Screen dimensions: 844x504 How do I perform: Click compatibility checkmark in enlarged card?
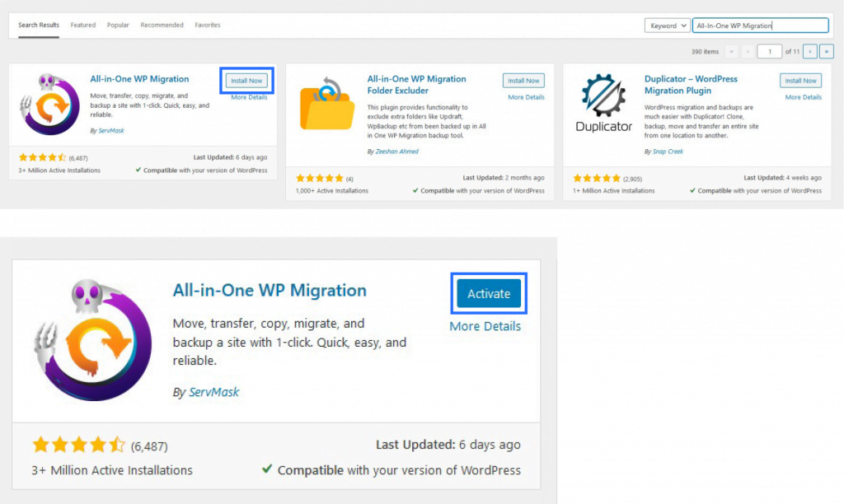pyautogui.click(x=266, y=469)
